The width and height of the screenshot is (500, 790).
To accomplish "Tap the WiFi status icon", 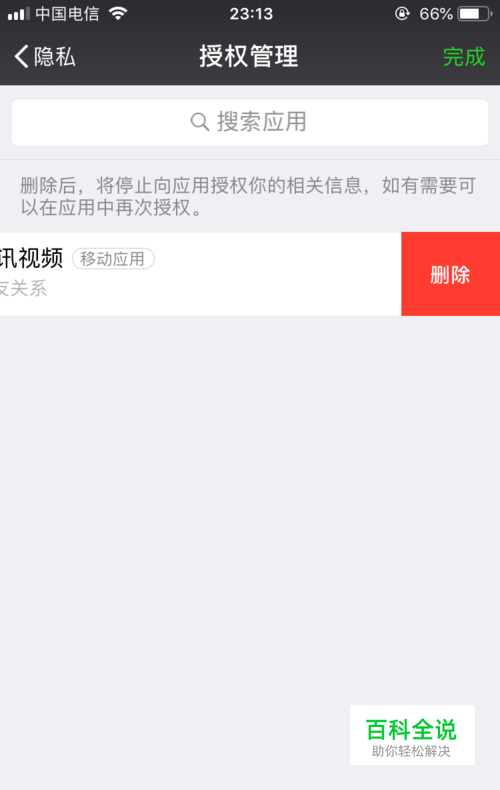I will (118, 14).
